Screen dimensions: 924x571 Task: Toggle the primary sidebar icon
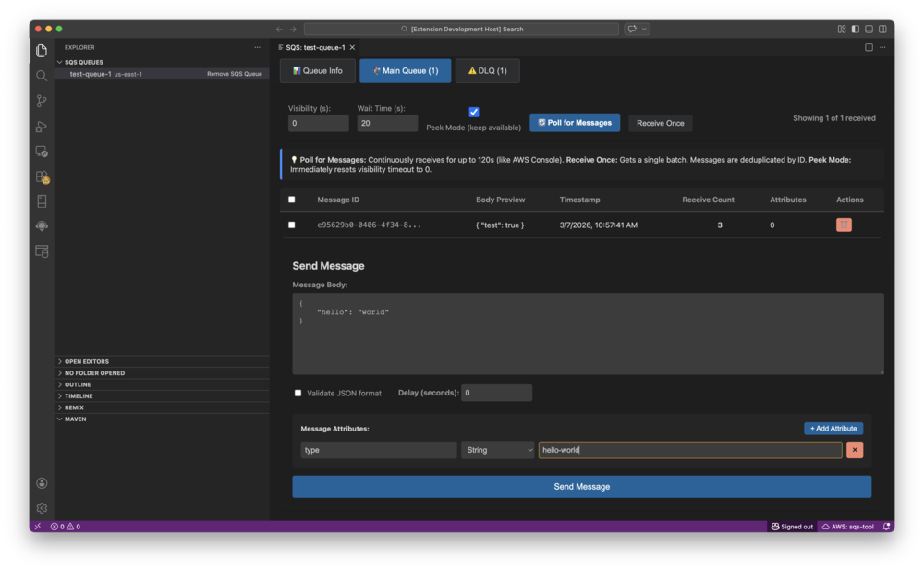pyautogui.click(x=855, y=29)
